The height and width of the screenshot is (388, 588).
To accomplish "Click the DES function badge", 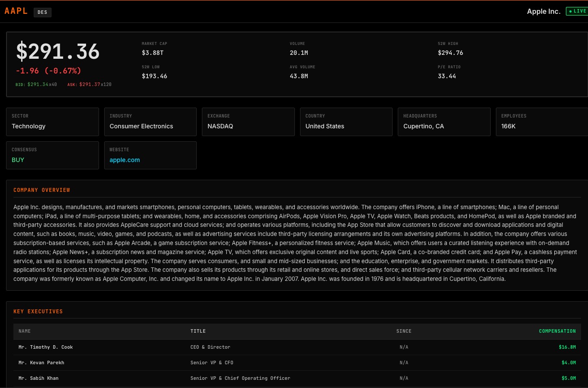I will (x=42, y=12).
